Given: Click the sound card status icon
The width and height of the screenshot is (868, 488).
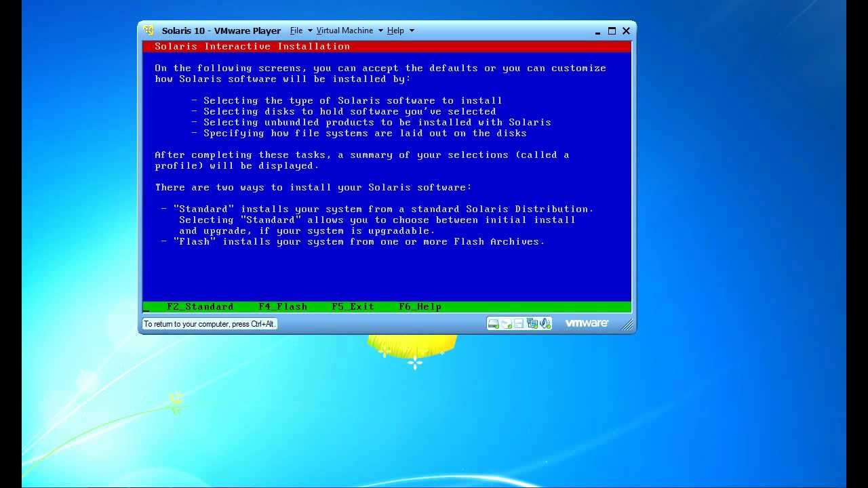Looking at the screenshot, I should click(x=545, y=323).
